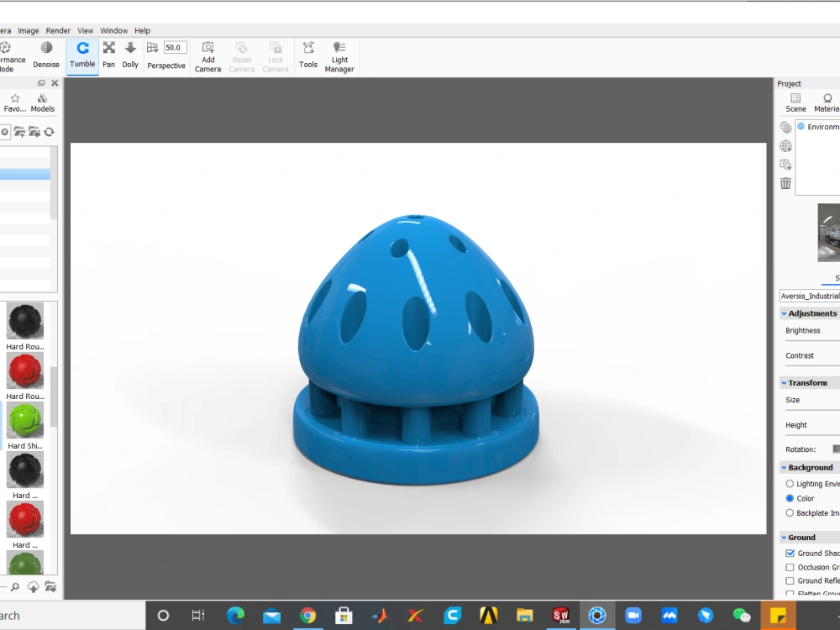
Task: Select the Dolly camera tool
Action: coord(130,55)
